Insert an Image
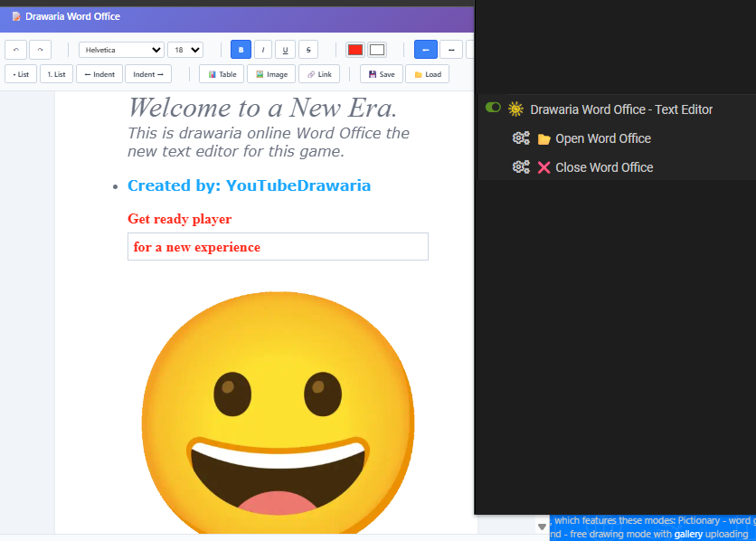 click(x=271, y=74)
